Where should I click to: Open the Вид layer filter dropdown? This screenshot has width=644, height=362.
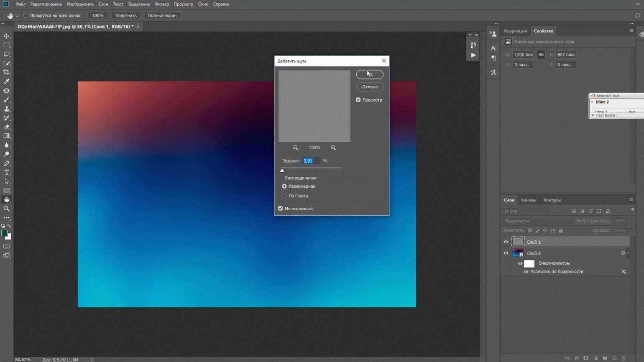pyautogui.click(x=526, y=212)
